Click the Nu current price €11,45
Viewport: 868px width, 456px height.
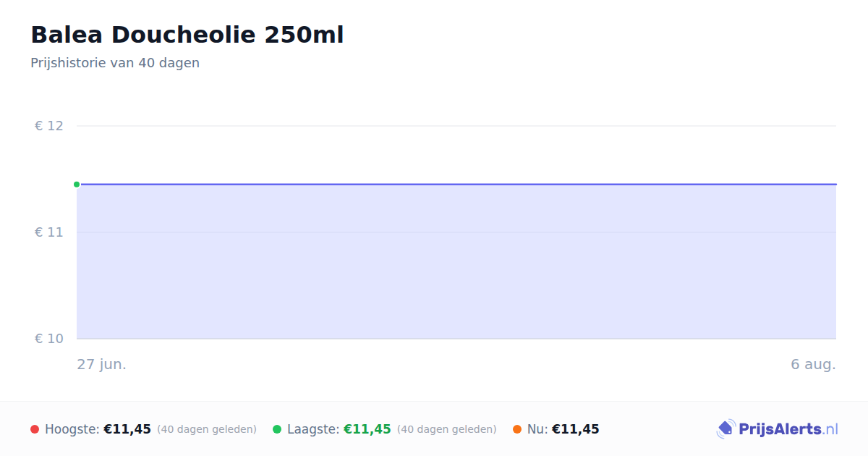(576, 429)
